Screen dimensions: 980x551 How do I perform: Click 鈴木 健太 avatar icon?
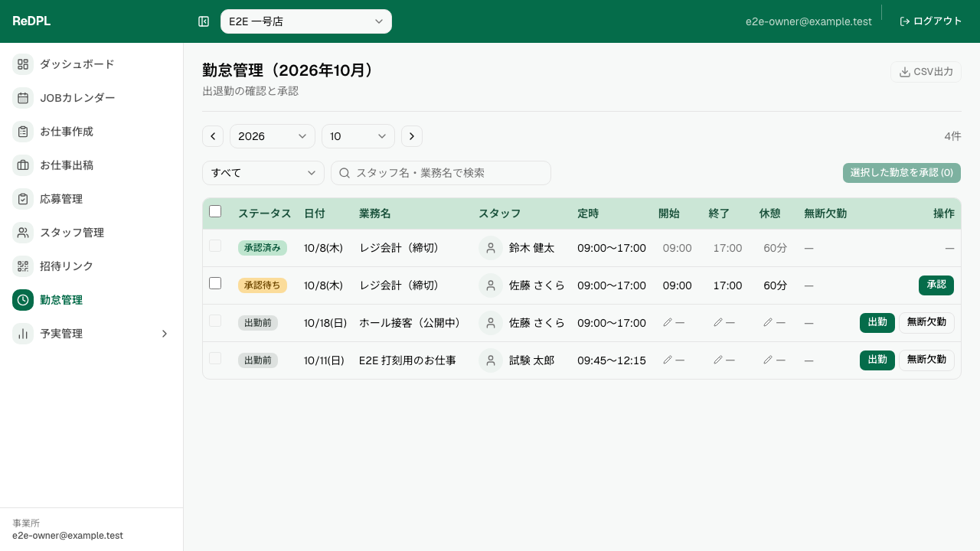pyautogui.click(x=491, y=248)
